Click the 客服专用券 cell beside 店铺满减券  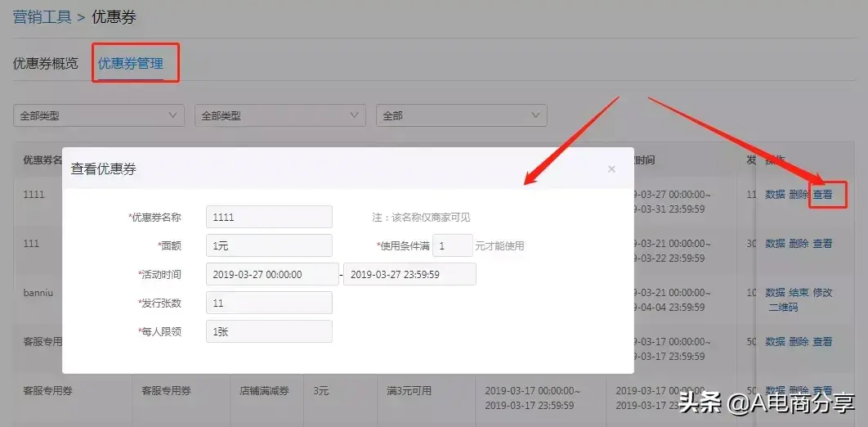[166, 391]
